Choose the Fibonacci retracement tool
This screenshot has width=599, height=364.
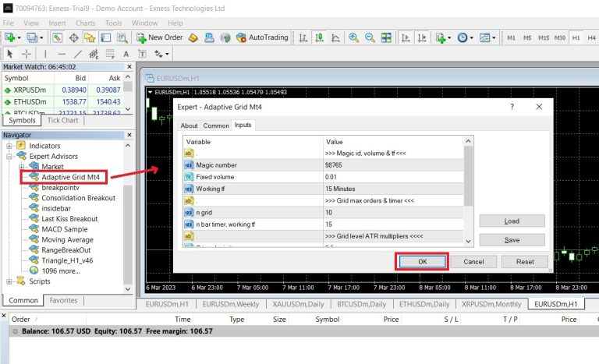(110, 54)
